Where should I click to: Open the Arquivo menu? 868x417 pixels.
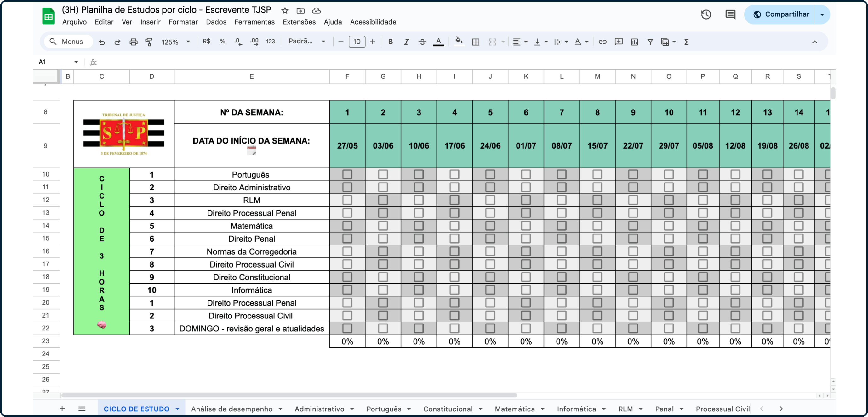74,22
